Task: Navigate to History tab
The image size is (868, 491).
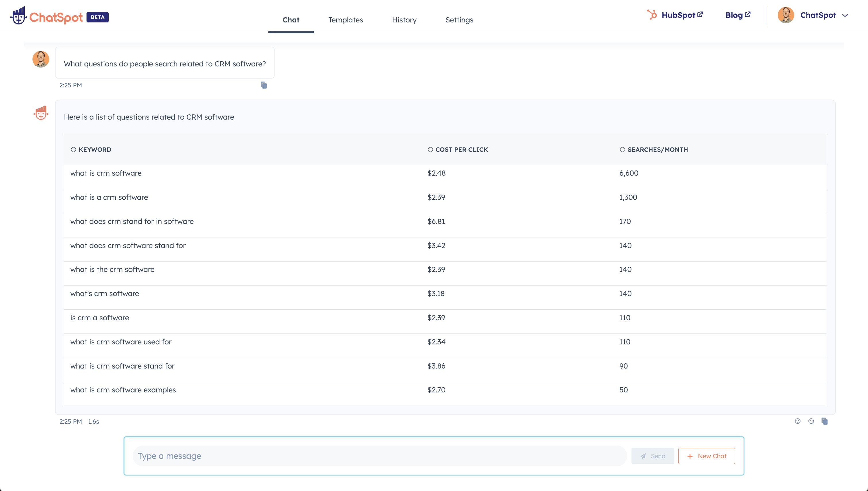Action: click(x=404, y=20)
